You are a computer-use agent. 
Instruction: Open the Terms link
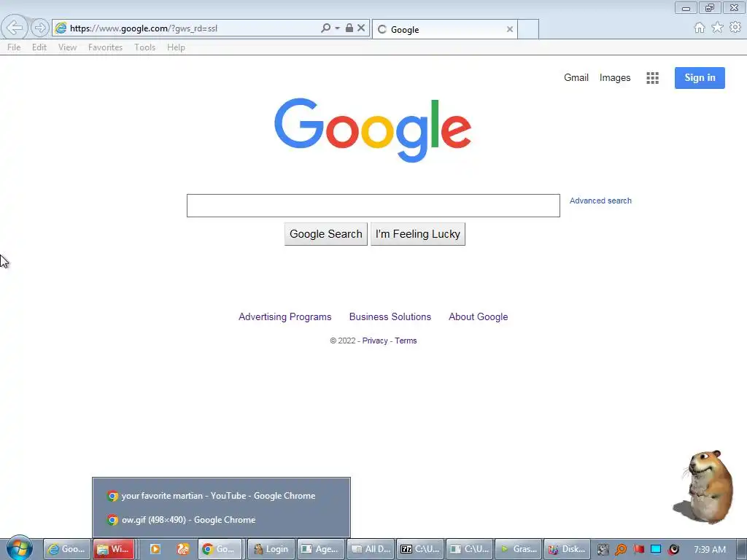(x=406, y=341)
